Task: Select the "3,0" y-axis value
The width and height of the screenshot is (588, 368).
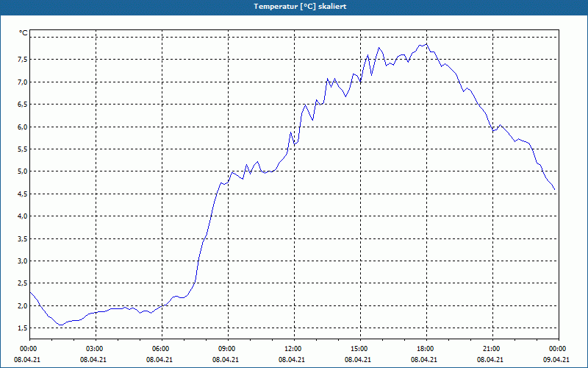Action: pos(23,261)
